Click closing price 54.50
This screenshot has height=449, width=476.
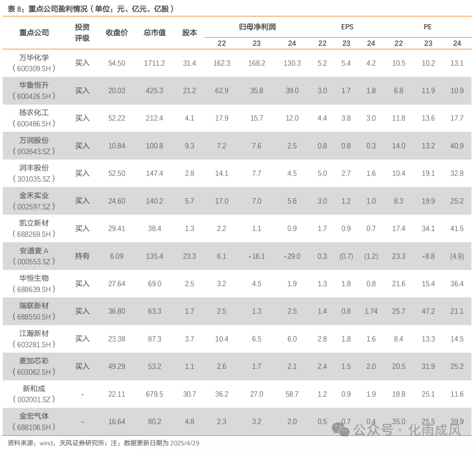(x=117, y=63)
